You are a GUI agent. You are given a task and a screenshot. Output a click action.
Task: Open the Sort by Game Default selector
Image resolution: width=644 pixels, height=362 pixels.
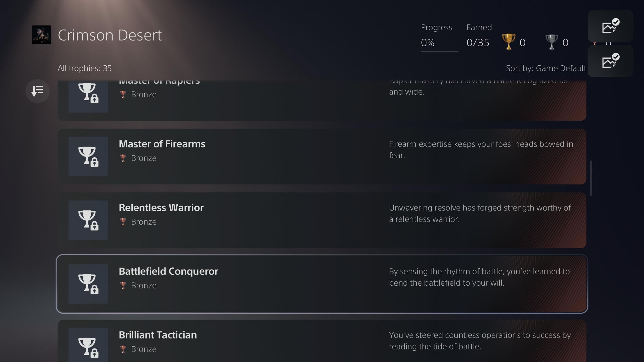[x=546, y=68]
